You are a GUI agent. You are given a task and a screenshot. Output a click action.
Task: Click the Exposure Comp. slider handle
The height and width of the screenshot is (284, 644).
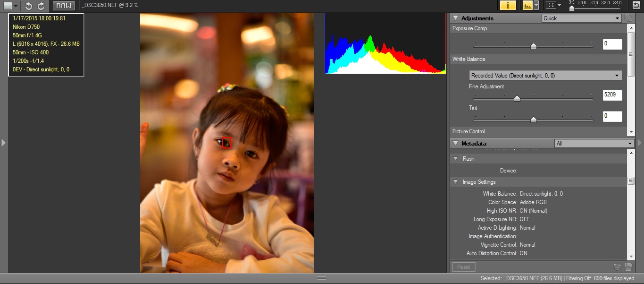[533, 46]
